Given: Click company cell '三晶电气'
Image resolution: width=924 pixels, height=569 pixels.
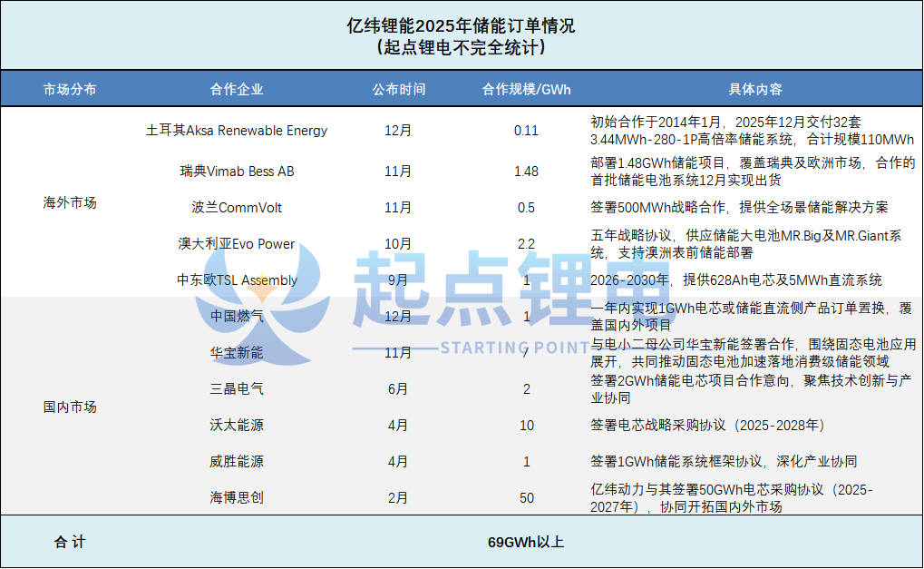Looking at the screenshot, I should pos(237,389).
